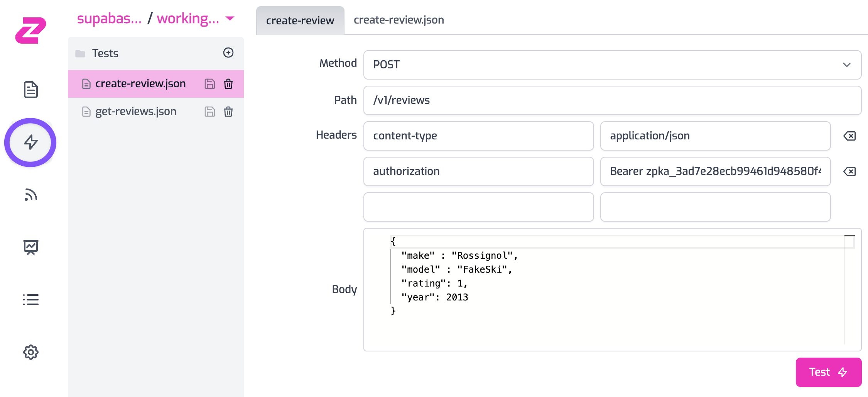Open the analytics chart presentation icon
Image resolution: width=868 pixels, height=397 pixels.
(x=30, y=247)
